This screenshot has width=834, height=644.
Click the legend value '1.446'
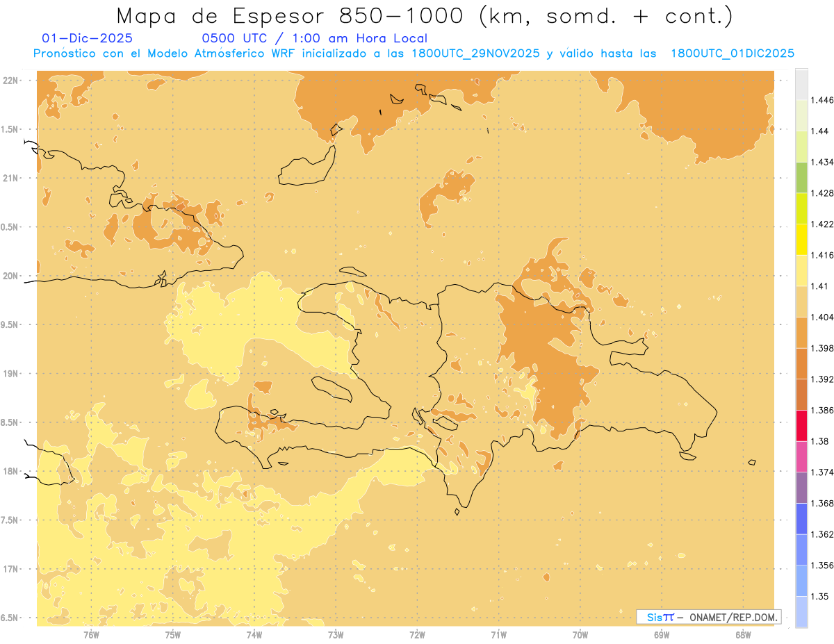pos(822,100)
